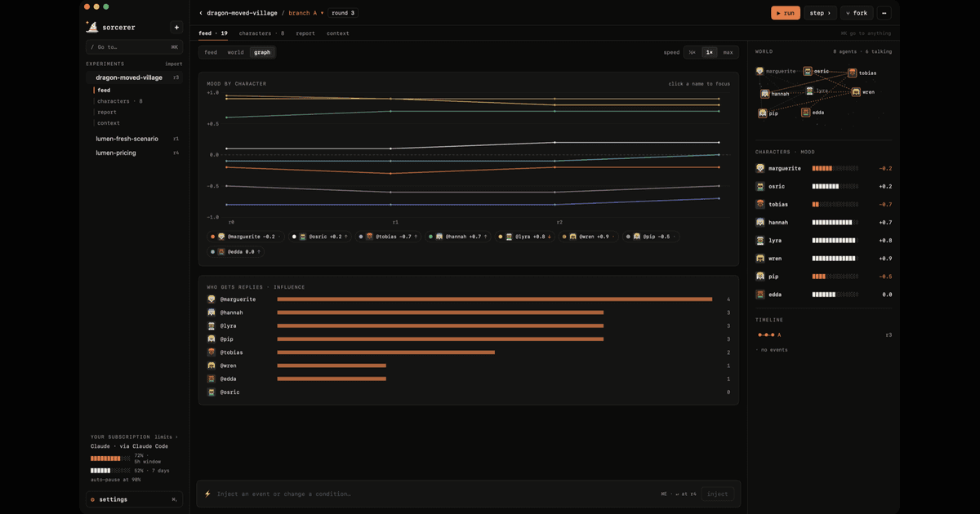Image resolution: width=980 pixels, height=514 pixels.
Task: Set speed to max
Action: coord(728,52)
